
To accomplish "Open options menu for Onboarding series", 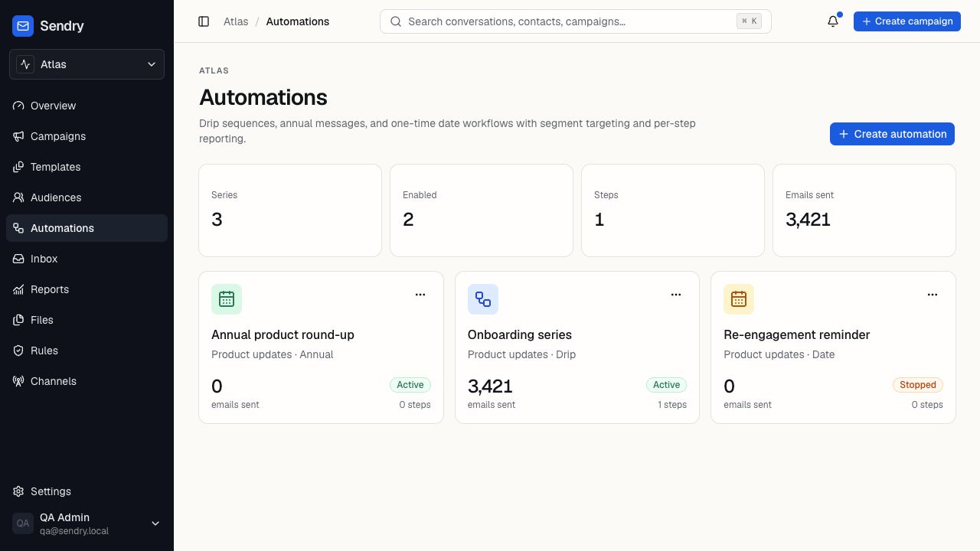I will click(x=676, y=295).
